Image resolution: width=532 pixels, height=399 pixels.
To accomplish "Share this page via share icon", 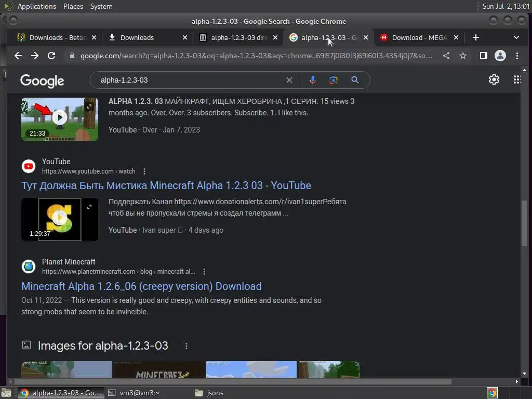I will (x=446, y=56).
